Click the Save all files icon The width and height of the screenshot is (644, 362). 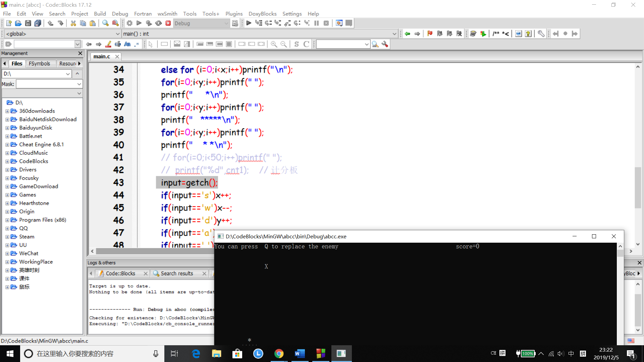38,23
